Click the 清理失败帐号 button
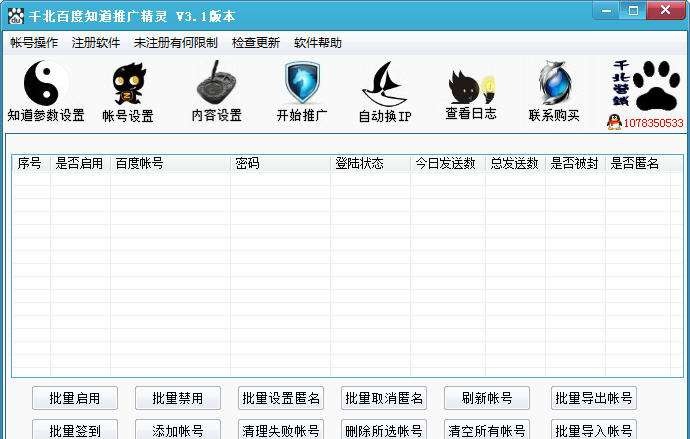Image resolution: width=690 pixels, height=439 pixels. tap(281, 430)
